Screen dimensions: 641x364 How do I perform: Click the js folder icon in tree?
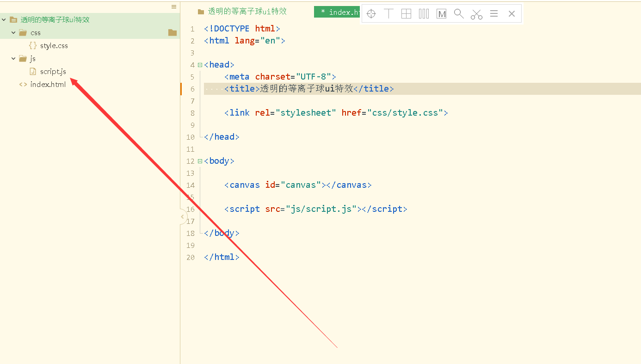pyautogui.click(x=23, y=58)
